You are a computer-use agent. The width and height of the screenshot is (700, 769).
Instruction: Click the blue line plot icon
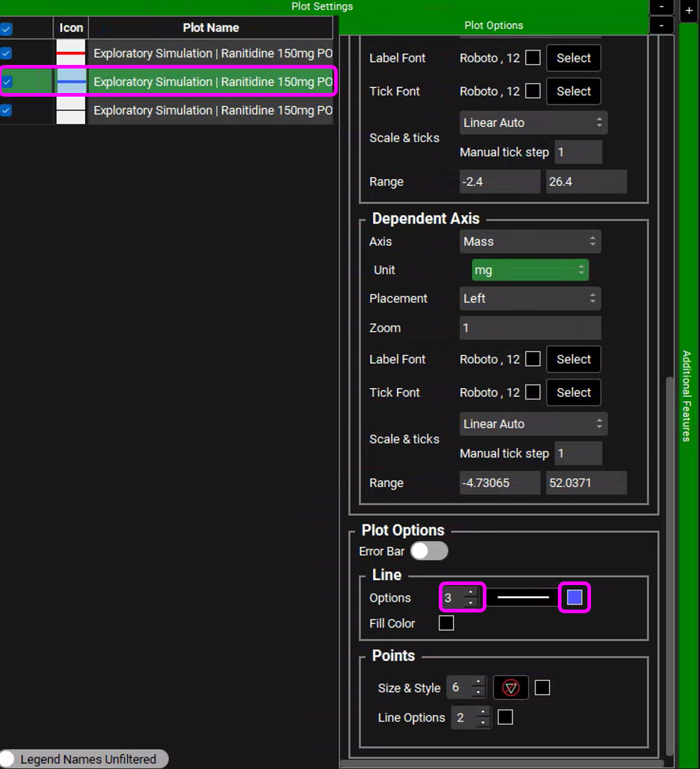71,82
